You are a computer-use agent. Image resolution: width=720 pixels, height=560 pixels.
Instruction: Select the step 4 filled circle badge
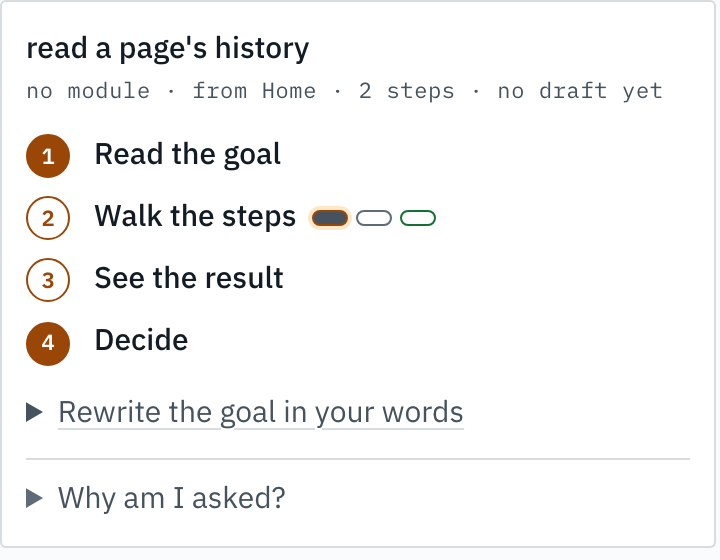(x=48, y=344)
